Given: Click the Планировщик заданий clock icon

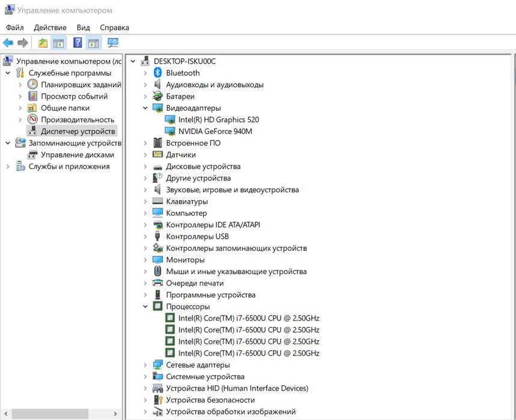Looking at the screenshot, I should point(32,84).
